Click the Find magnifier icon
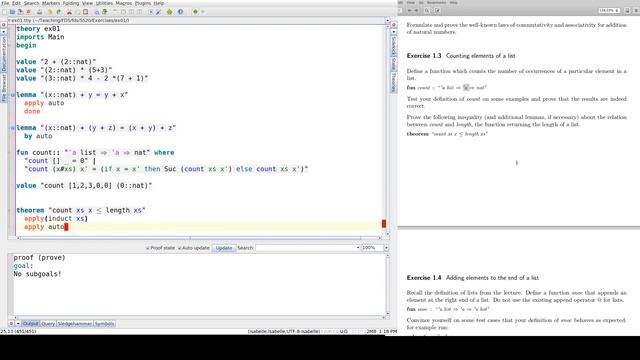Image resolution: width=640 pixels, height=360 pixels. pos(97,12)
